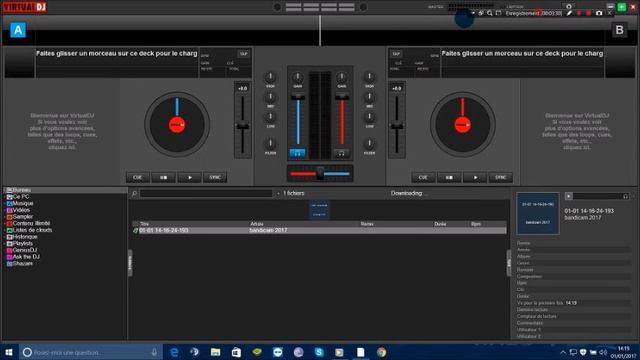Click the crossfader handle
Image resolution: width=640 pixels, height=360 pixels.
coord(320,173)
